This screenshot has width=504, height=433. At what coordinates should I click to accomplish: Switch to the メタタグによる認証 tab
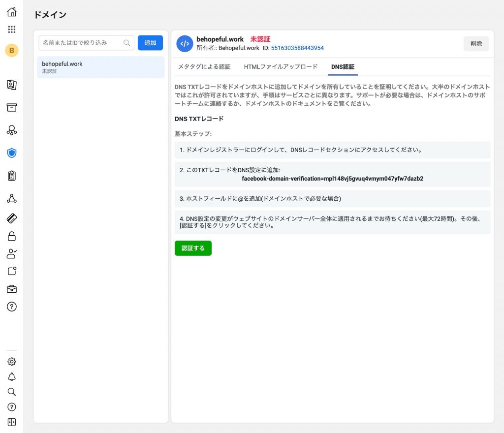pos(204,67)
